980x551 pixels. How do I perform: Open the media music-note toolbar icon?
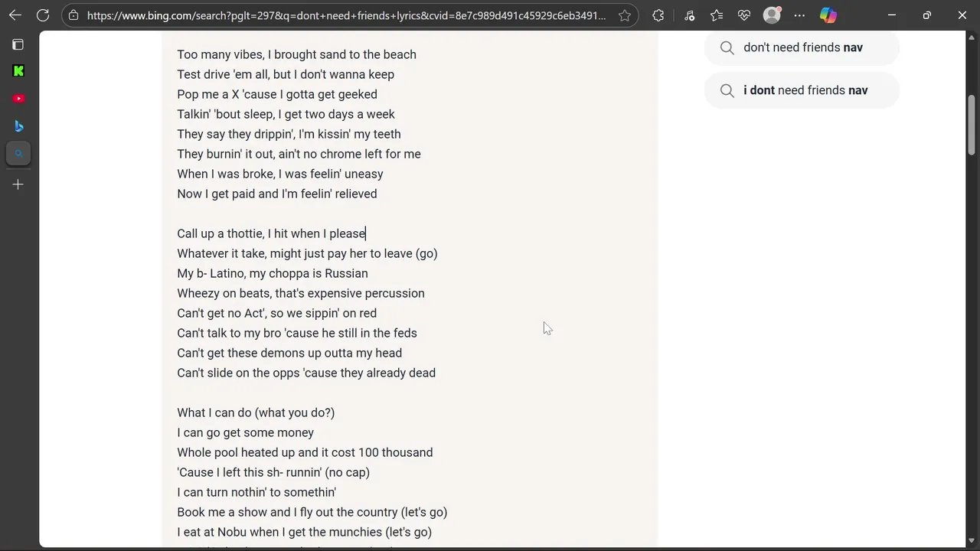(689, 15)
